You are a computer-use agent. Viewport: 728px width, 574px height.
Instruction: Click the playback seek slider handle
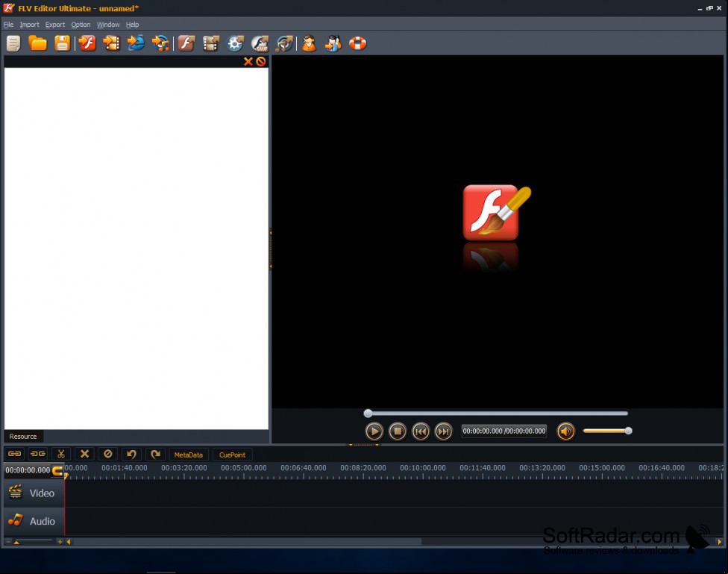[x=368, y=414]
